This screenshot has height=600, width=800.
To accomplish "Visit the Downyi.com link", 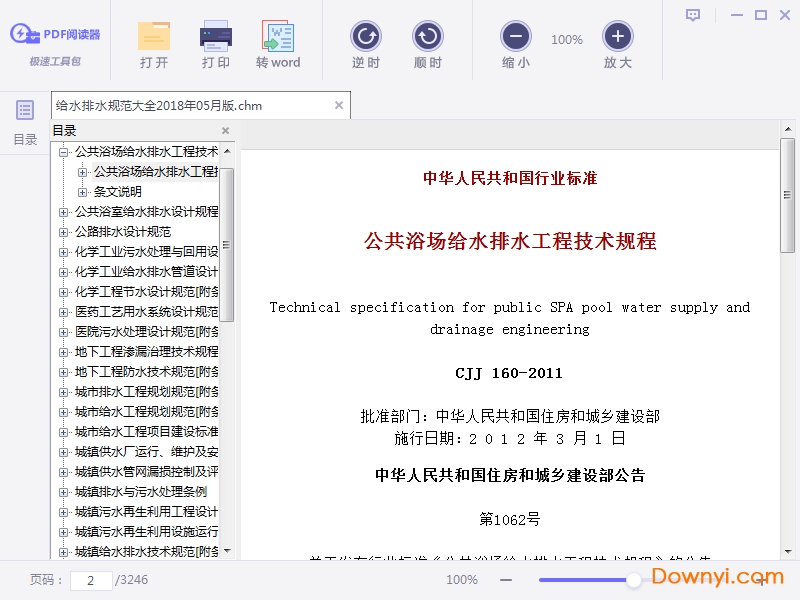I will [x=713, y=578].
